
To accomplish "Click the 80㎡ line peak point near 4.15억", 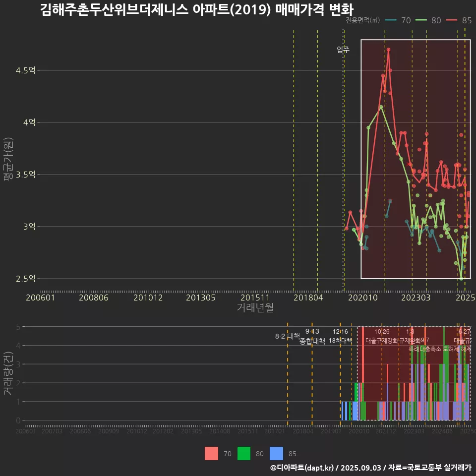I will pos(381,107).
